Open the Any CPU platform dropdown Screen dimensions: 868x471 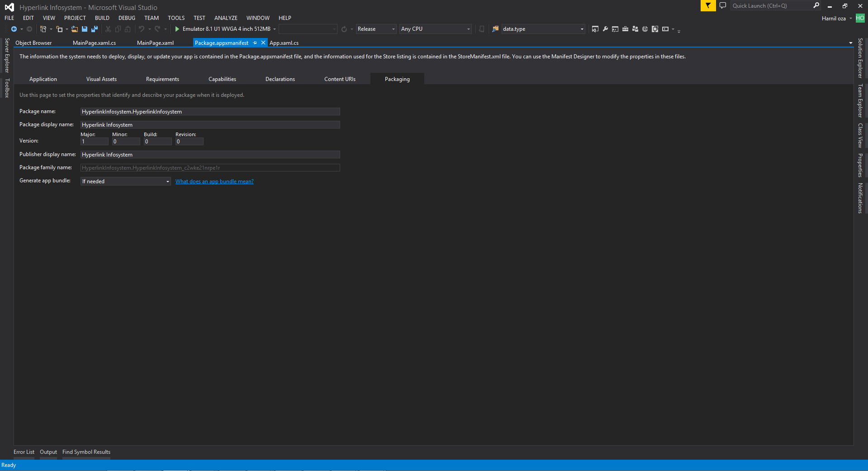pyautogui.click(x=435, y=29)
